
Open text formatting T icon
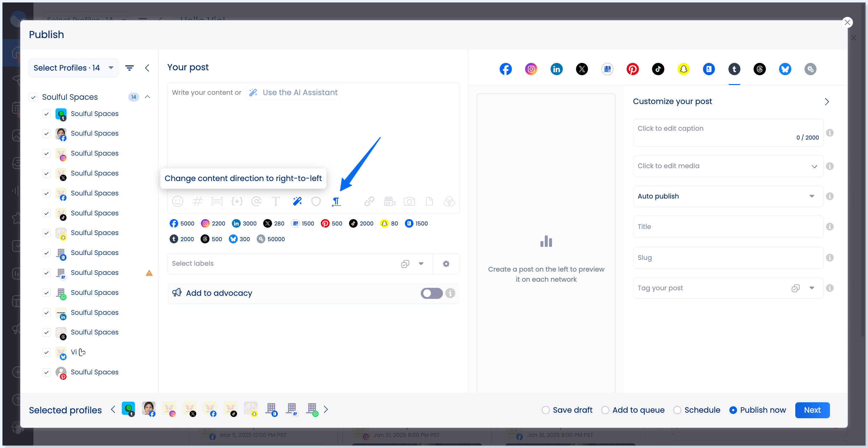pos(276,201)
